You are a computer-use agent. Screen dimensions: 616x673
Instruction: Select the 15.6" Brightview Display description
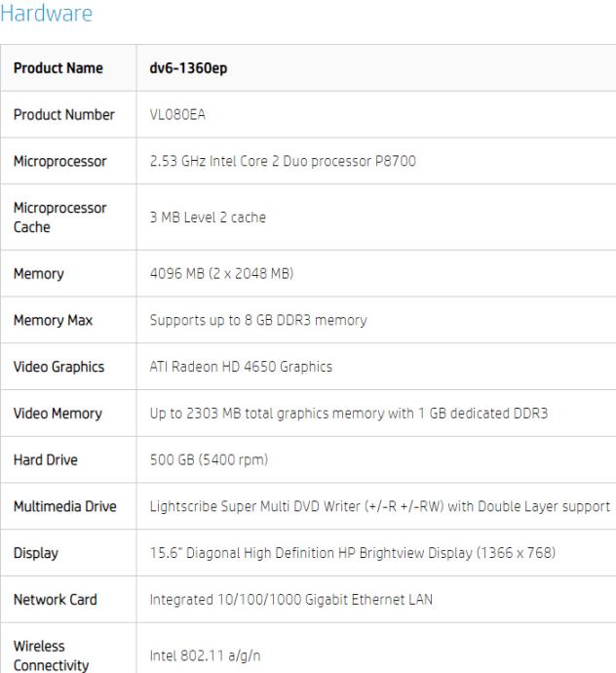point(353,553)
